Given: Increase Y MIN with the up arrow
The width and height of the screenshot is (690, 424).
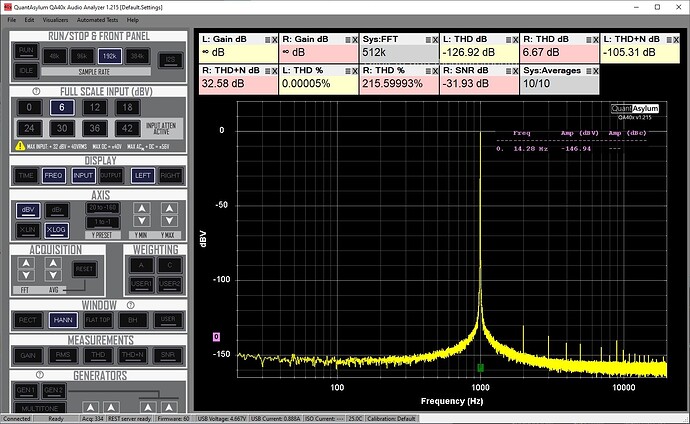Looking at the screenshot, I should click(x=142, y=208).
